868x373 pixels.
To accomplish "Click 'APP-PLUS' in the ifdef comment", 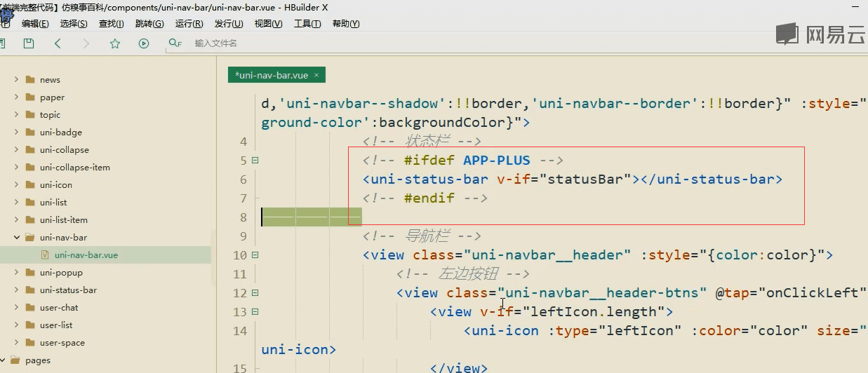I will point(497,161).
